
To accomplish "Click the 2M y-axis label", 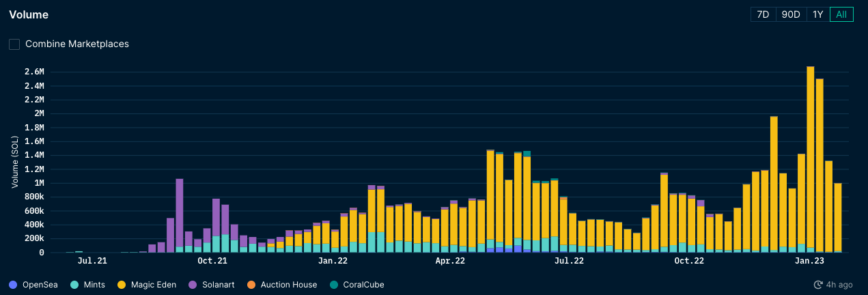I will pyautogui.click(x=38, y=113).
